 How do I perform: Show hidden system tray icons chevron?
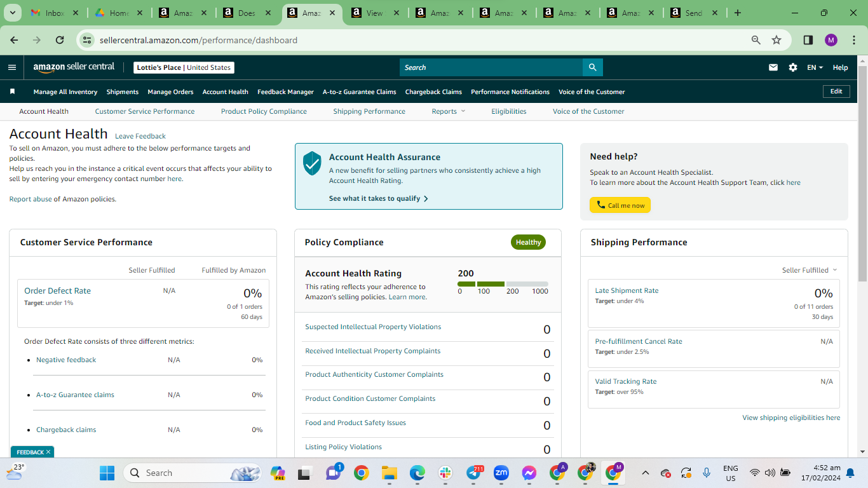(646, 473)
